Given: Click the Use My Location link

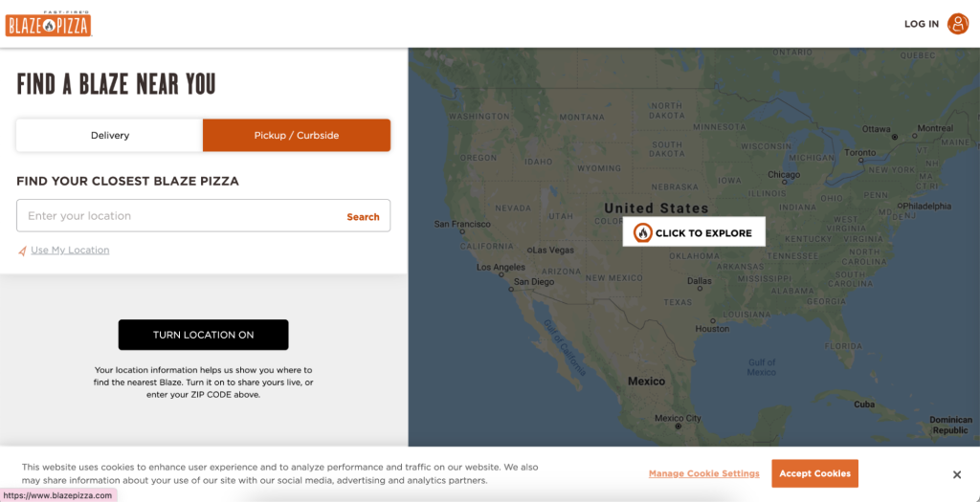Looking at the screenshot, I should tap(70, 251).
